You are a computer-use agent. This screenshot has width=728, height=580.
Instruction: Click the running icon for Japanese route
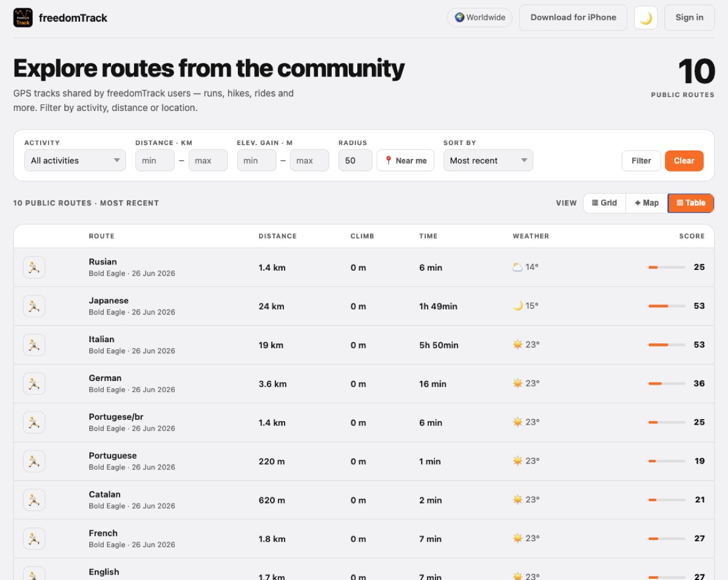tap(34, 306)
